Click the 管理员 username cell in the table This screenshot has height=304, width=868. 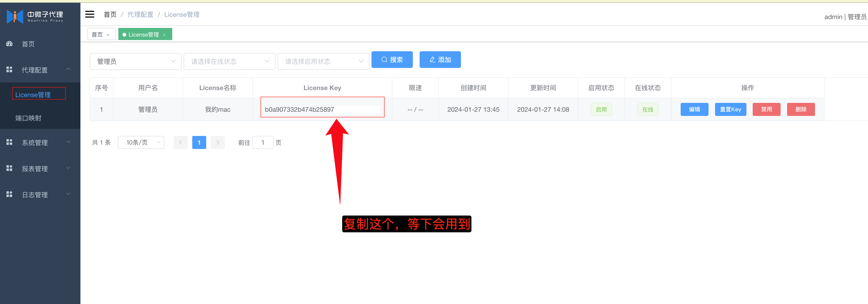pyautogui.click(x=148, y=109)
